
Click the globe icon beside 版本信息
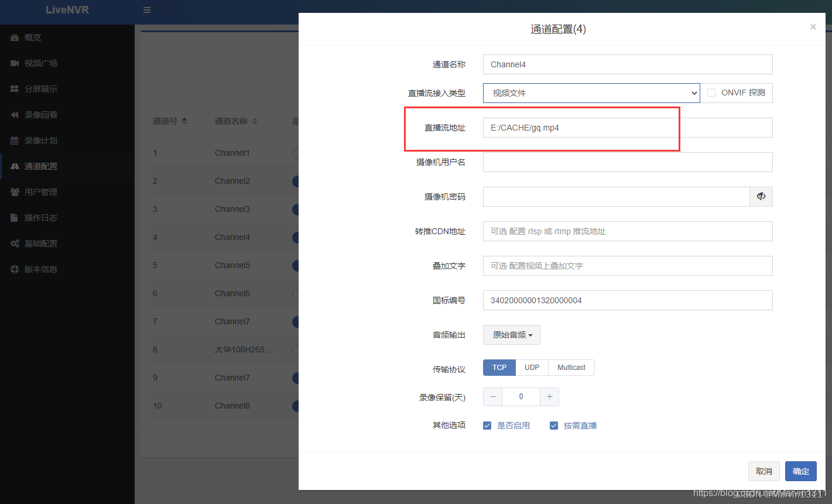pyautogui.click(x=15, y=269)
